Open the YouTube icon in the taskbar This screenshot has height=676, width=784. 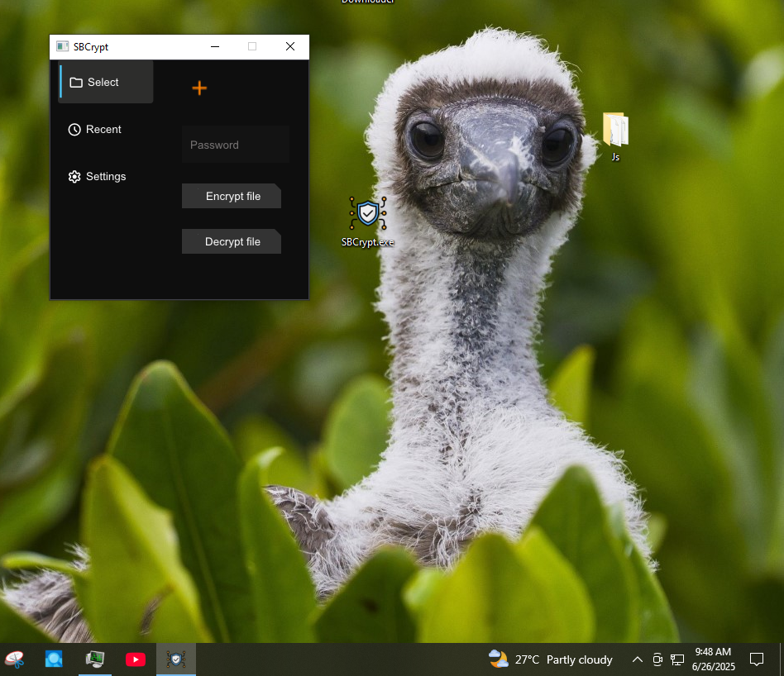point(136,659)
